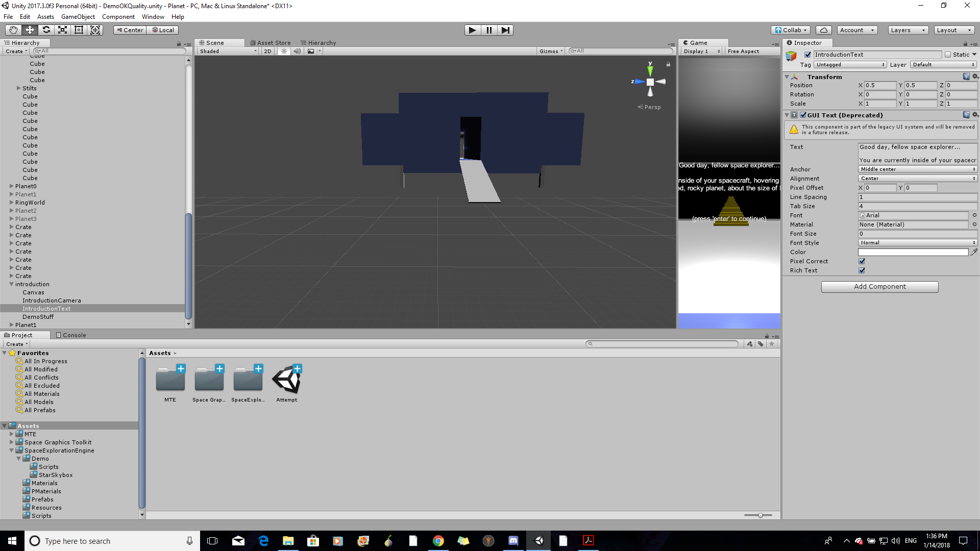Open the GameObject menu
Screen dimensions: 980x551
[x=78, y=17]
